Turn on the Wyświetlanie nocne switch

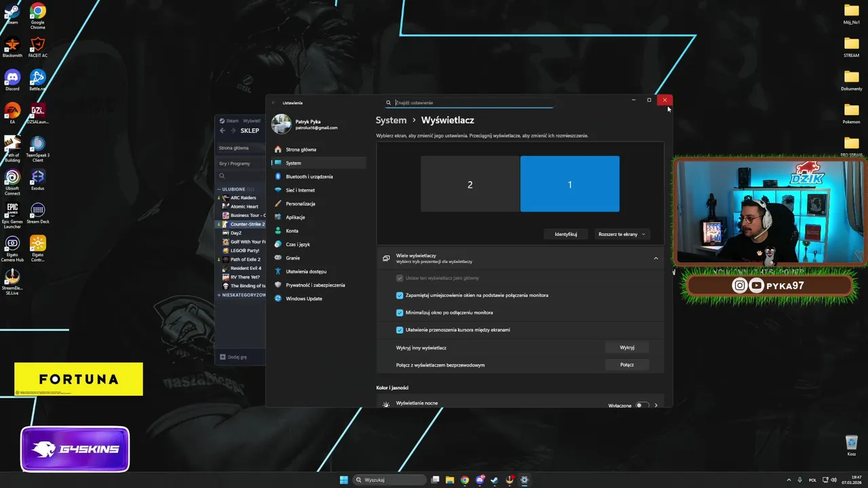click(641, 405)
